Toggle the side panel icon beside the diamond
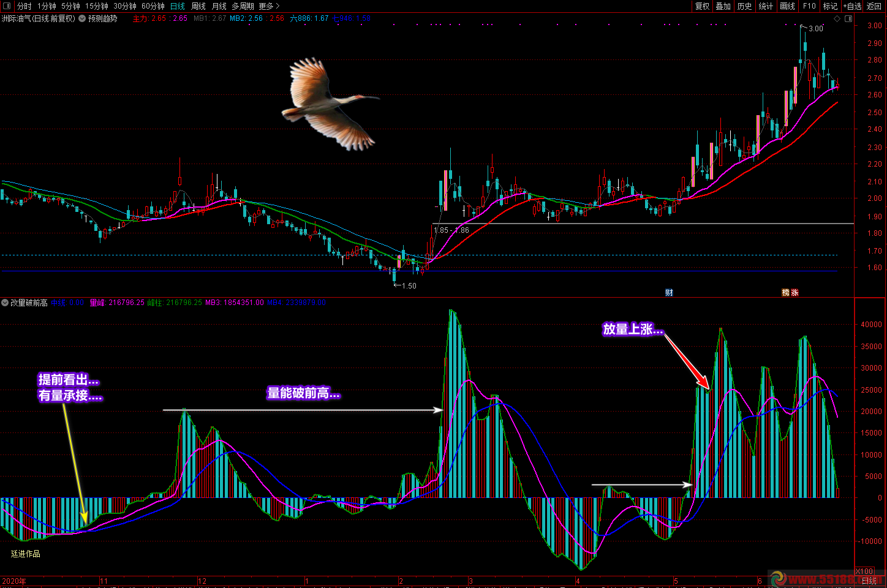Screen dimensions: 887x588 (x=848, y=19)
